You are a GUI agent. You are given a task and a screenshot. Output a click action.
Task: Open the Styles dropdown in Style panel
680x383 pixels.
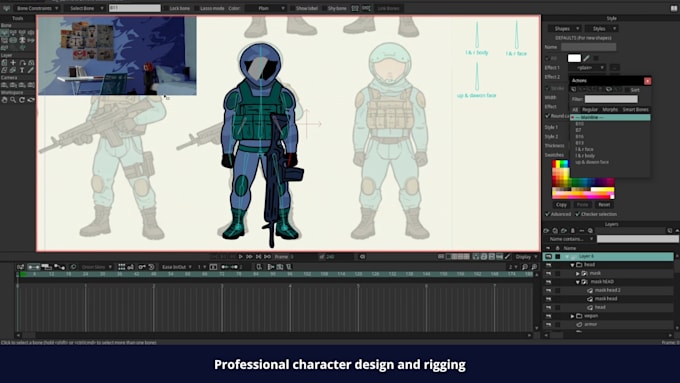pos(602,29)
